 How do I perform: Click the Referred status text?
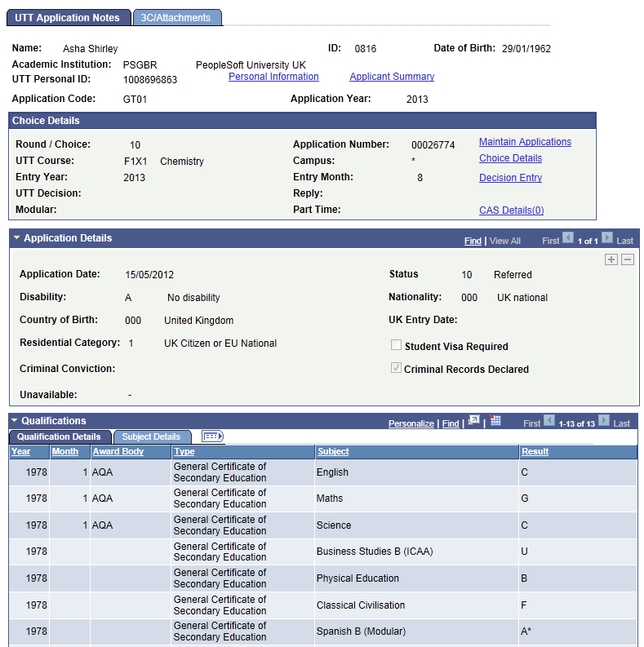coord(513,275)
